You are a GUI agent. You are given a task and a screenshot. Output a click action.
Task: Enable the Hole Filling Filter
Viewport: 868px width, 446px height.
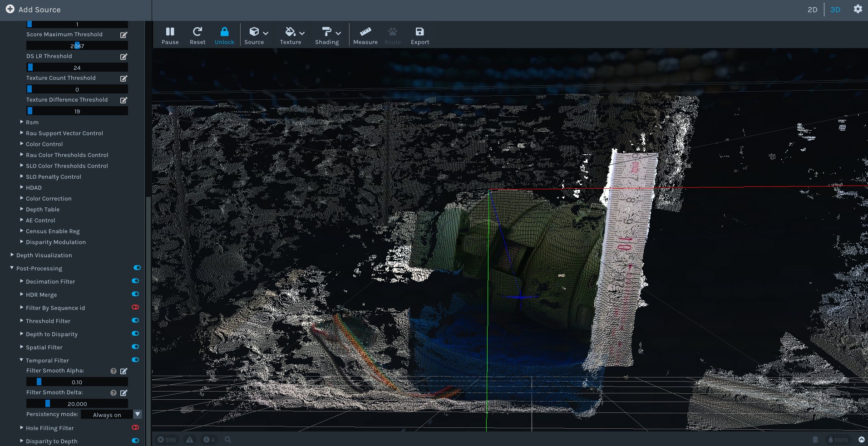(x=135, y=427)
